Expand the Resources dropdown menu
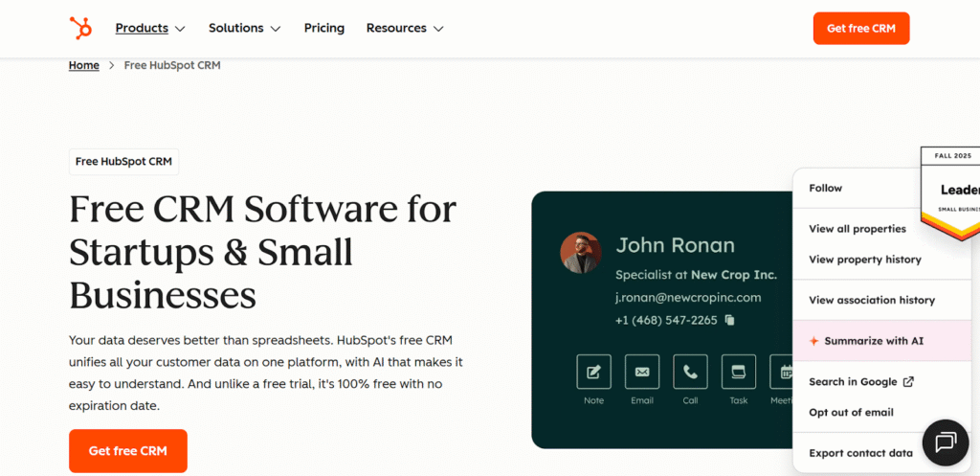980x476 pixels. (405, 28)
